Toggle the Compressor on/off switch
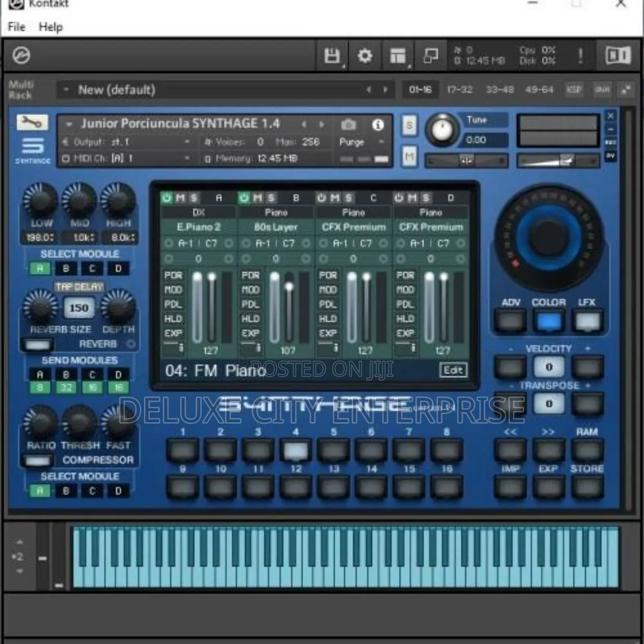The image size is (644, 644). [x=37, y=460]
